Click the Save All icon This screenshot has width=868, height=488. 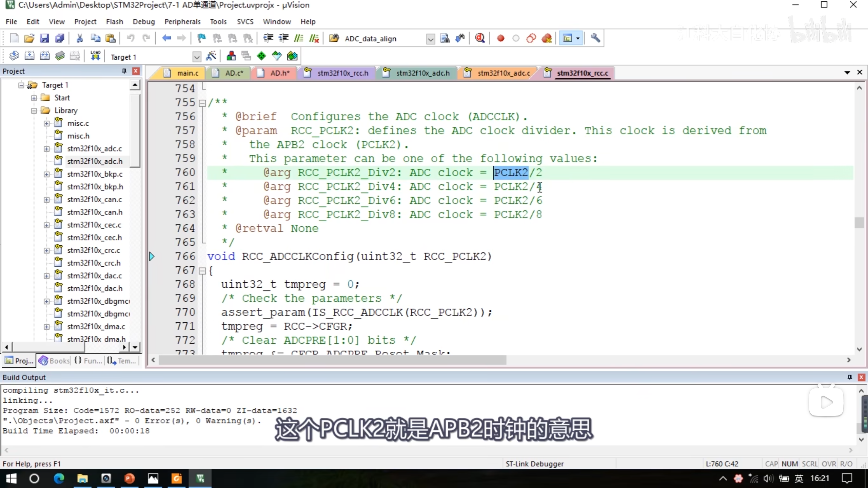[60, 38]
